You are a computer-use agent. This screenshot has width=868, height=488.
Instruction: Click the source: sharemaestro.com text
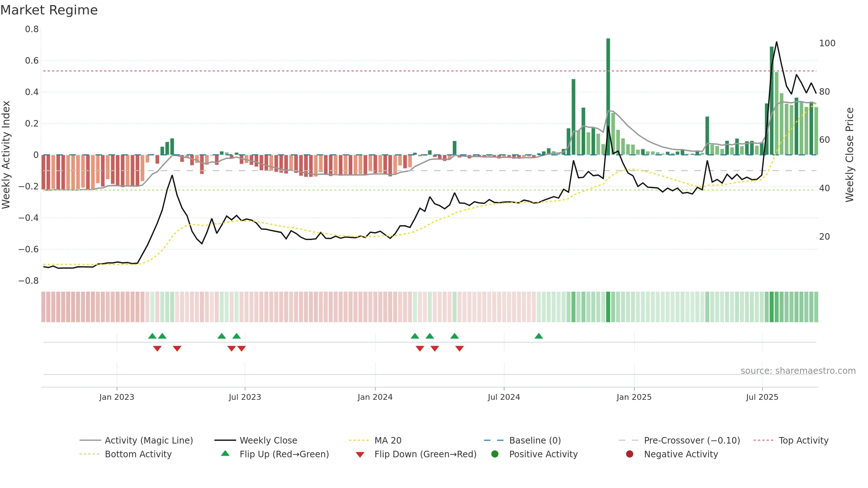click(798, 371)
